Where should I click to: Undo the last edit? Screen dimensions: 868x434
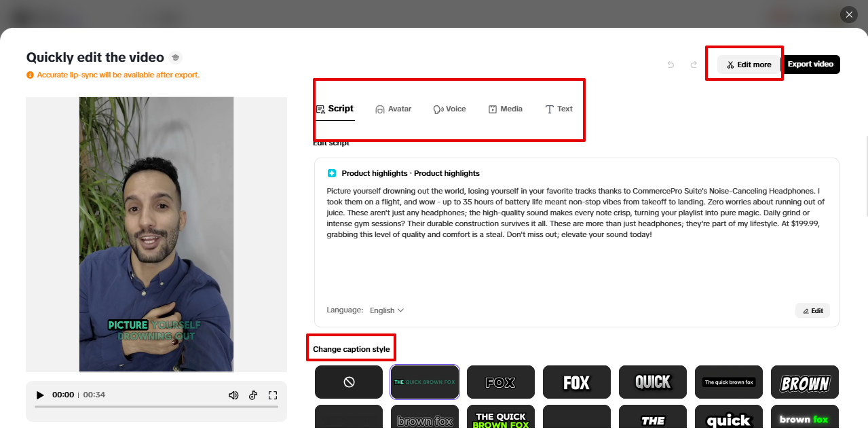point(671,64)
